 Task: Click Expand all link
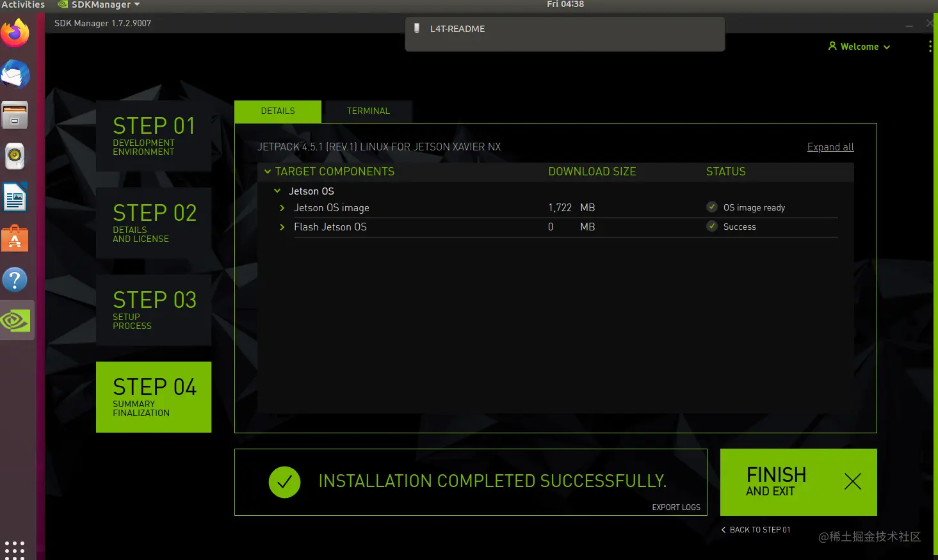pos(830,147)
